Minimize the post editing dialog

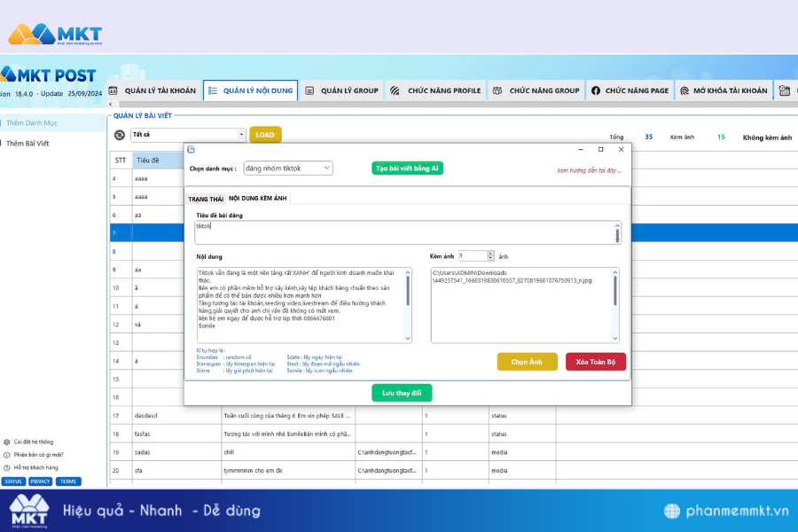click(581, 149)
